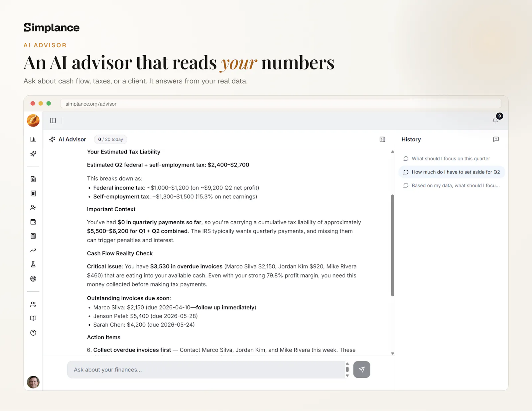Click the 'Self-employment tax' bullet line
Viewport: 532px width, 411px height.
point(175,197)
